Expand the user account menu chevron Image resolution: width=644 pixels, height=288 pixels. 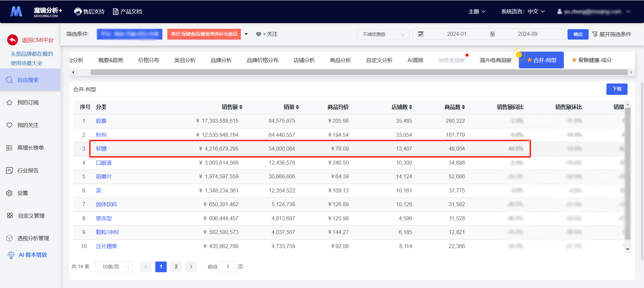(628, 12)
